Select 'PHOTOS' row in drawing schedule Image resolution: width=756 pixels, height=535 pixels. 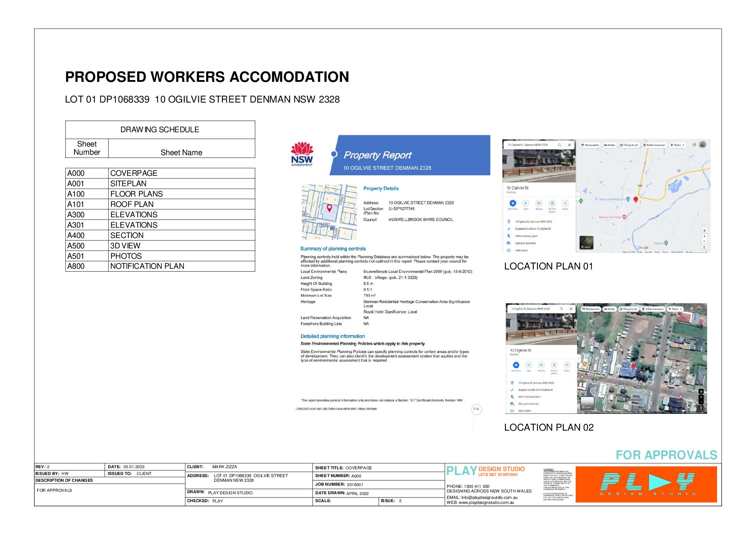(x=160, y=256)
